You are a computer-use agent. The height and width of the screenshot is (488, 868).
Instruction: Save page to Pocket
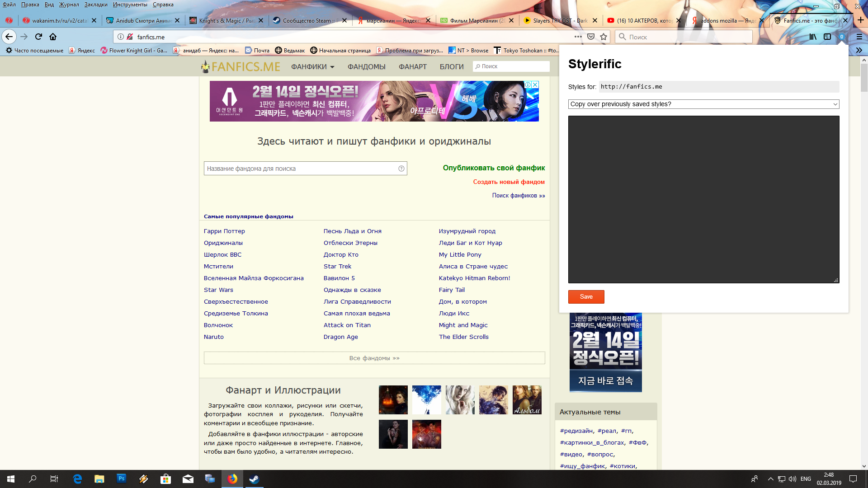coord(591,37)
